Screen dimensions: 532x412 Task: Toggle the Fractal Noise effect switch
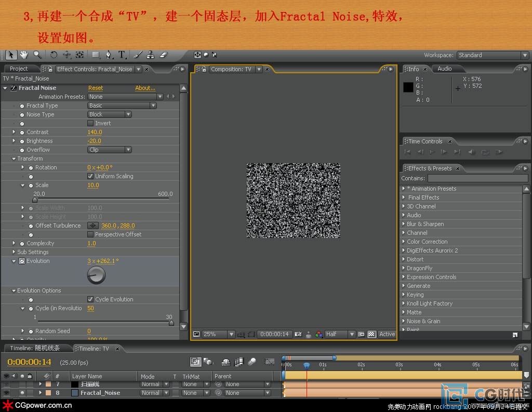pyautogui.click(x=13, y=88)
